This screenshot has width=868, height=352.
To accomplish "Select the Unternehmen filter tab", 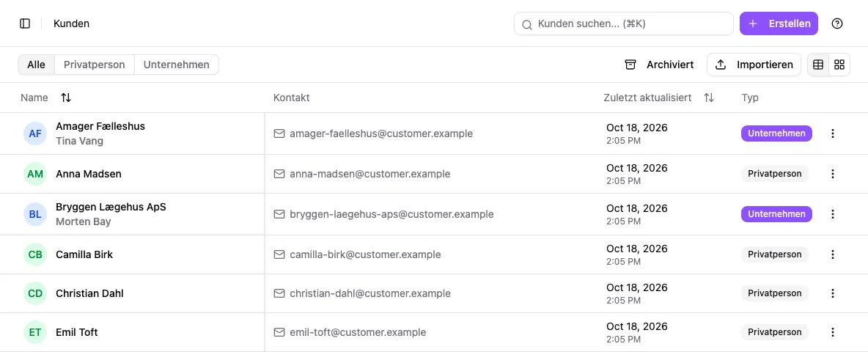I will tap(177, 65).
